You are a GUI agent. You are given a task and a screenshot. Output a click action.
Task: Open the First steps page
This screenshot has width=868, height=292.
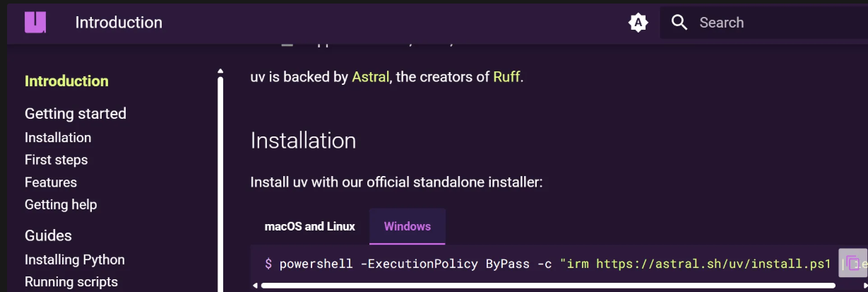pyautogui.click(x=57, y=160)
